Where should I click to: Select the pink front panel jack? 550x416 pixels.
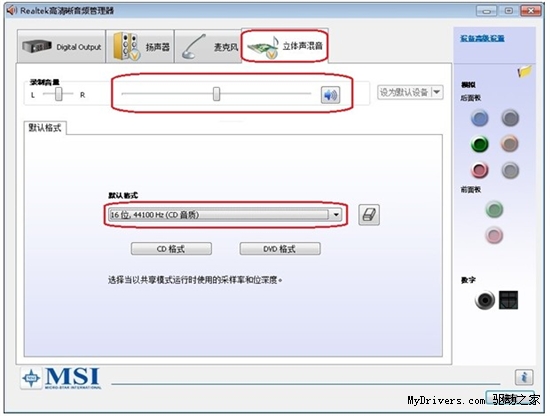click(x=494, y=235)
